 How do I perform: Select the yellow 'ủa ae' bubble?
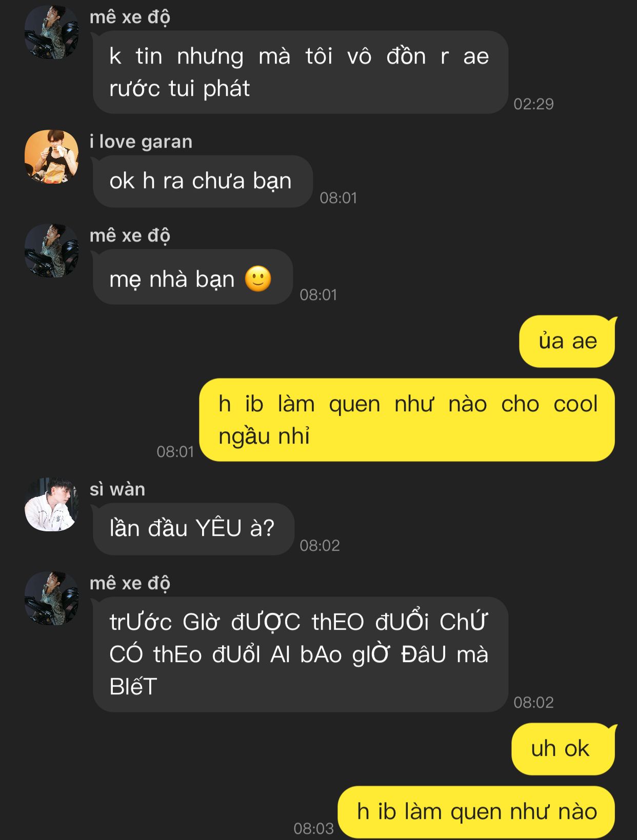(567, 341)
